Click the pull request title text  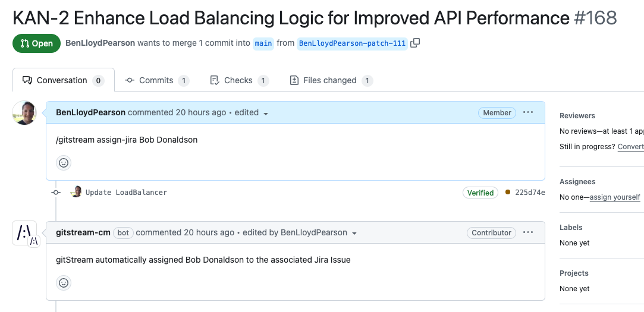tap(291, 18)
